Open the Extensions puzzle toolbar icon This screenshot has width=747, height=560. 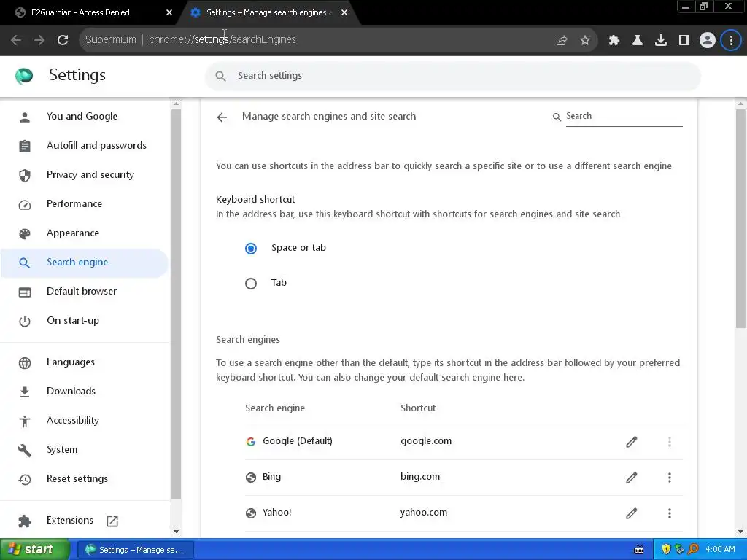614,41
